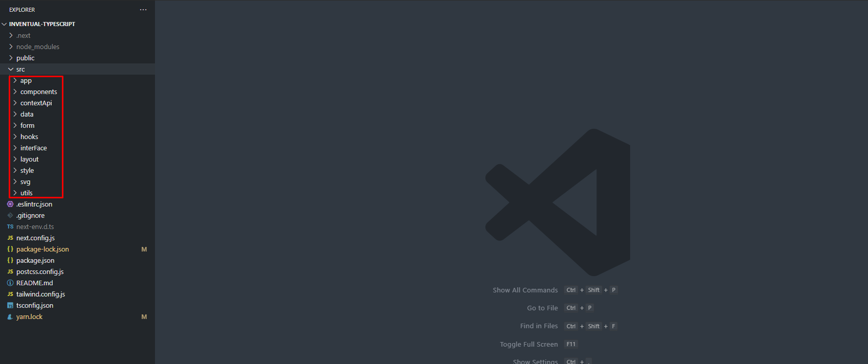Expand the style folder chevron
This screenshot has width=868, height=364.
[x=15, y=170]
